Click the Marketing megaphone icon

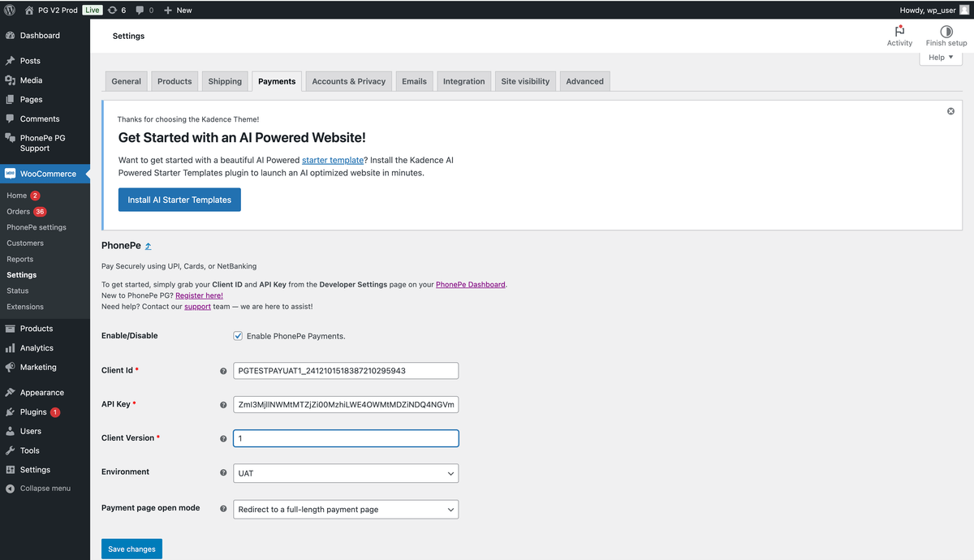[x=11, y=367]
